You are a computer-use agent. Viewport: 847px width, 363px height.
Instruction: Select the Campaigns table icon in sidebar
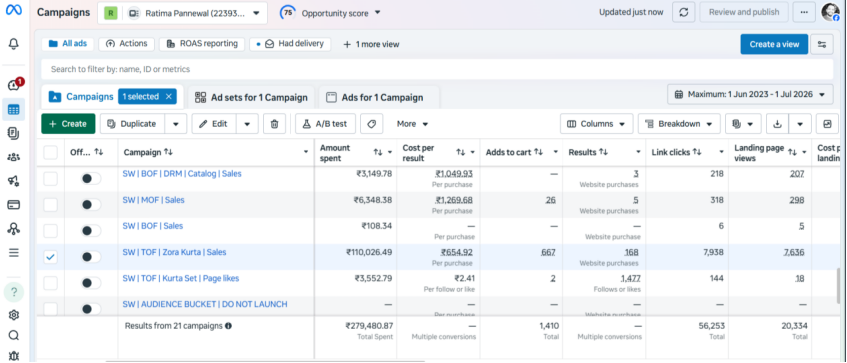coord(14,110)
